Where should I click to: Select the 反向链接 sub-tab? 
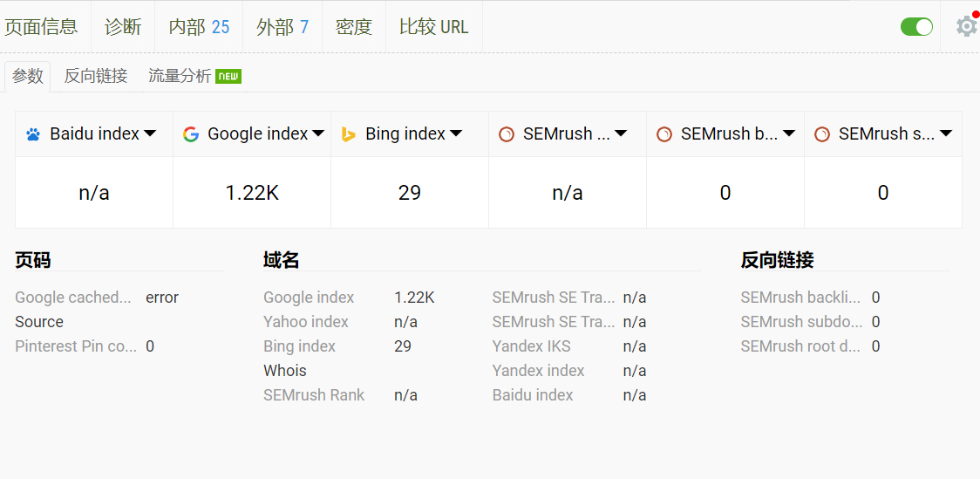pos(96,76)
